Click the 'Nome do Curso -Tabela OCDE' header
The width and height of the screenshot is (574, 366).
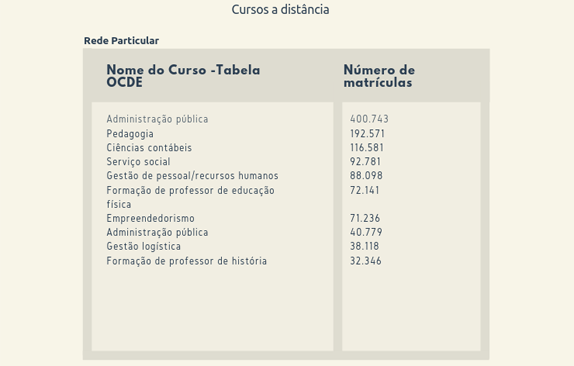point(183,76)
